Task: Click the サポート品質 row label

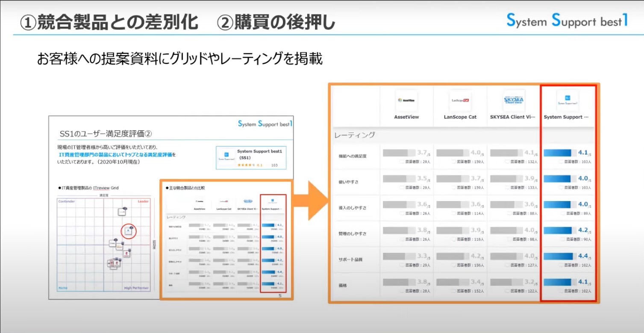Action: pos(350,260)
